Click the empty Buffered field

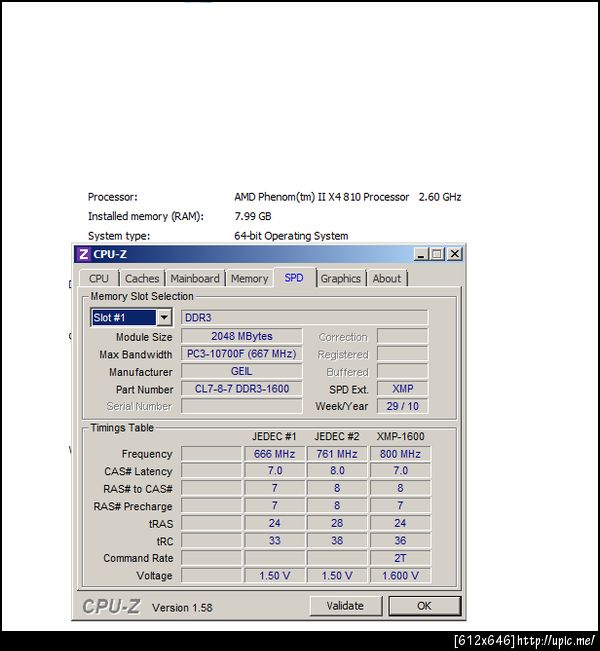click(402, 371)
